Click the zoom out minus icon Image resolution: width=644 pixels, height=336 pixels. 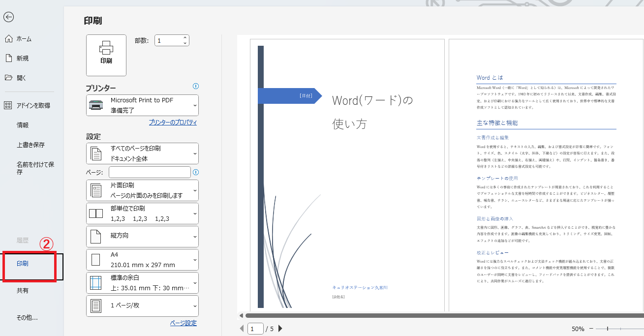pos(591,329)
